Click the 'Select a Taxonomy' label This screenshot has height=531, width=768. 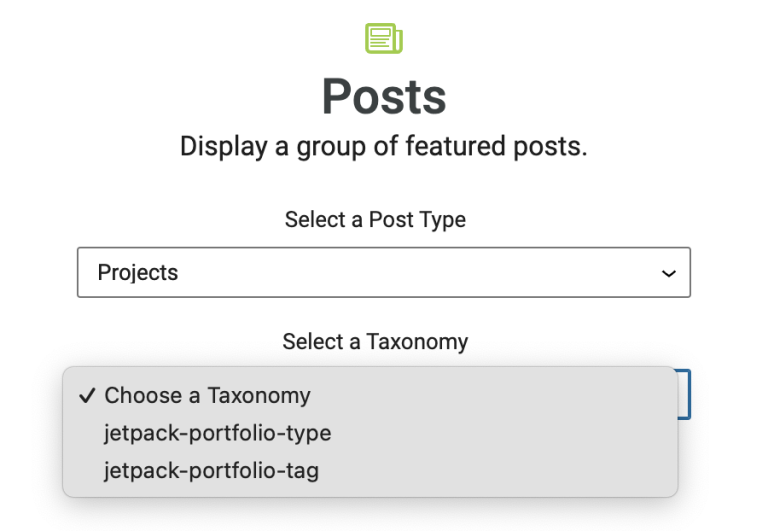[375, 341]
